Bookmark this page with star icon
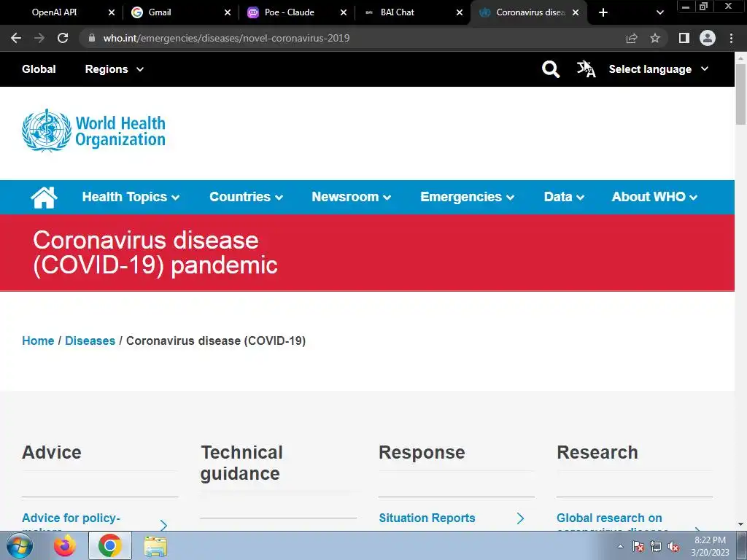The width and height of the screenshot is (747, 560). point(655,38)
